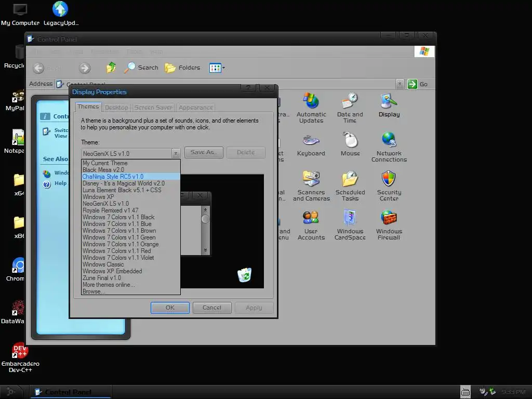Open Network Connections icon
Viewport: 532px width, 399px height.
389,147
